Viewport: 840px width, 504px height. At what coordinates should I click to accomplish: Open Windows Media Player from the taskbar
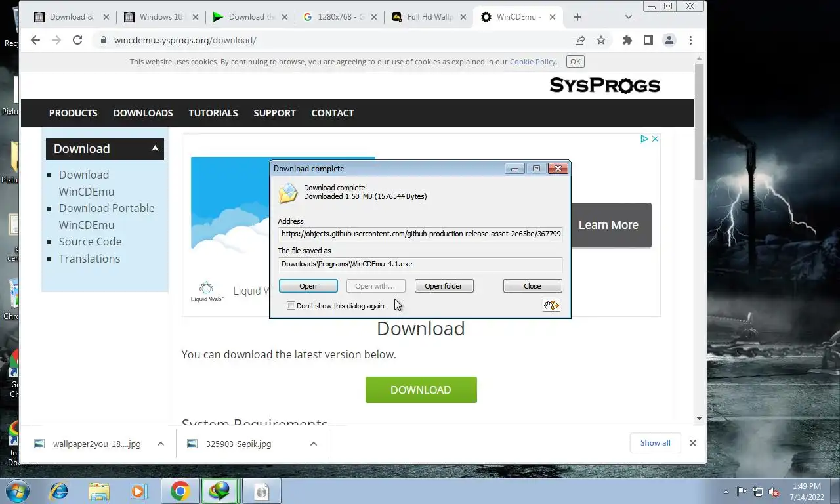click(138, 491)
